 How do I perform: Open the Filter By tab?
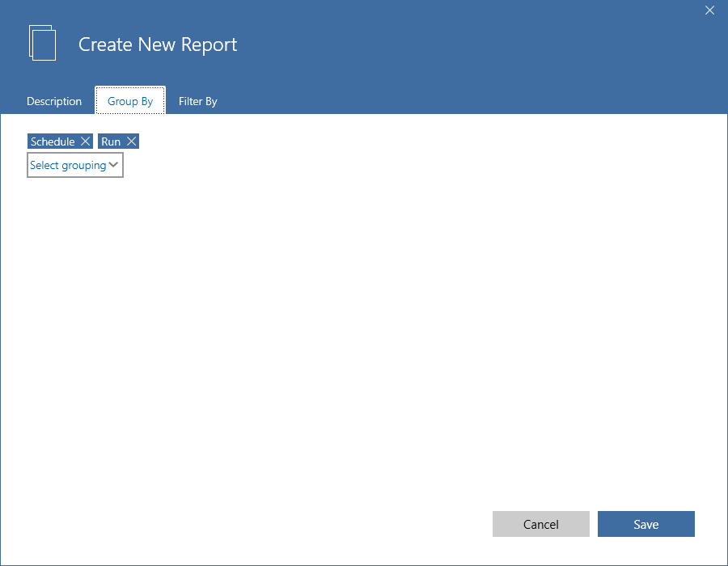(197, 100)
